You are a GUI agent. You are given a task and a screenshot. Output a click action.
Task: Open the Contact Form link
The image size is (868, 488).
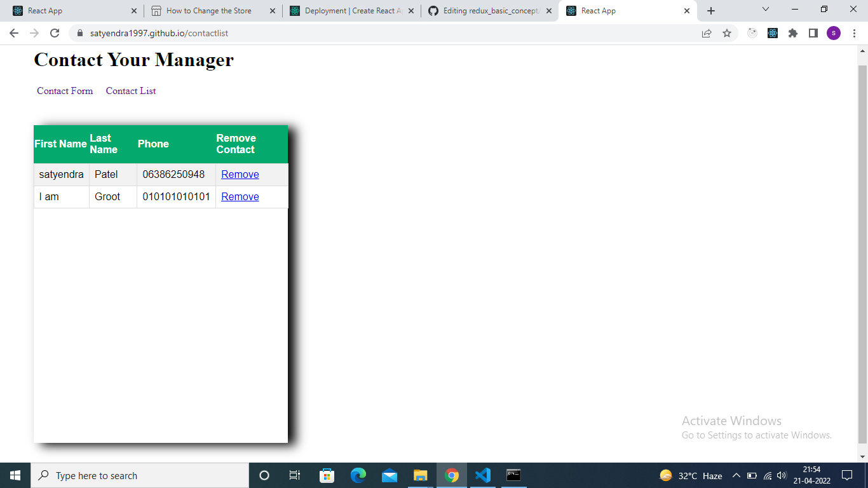(64, 91)
